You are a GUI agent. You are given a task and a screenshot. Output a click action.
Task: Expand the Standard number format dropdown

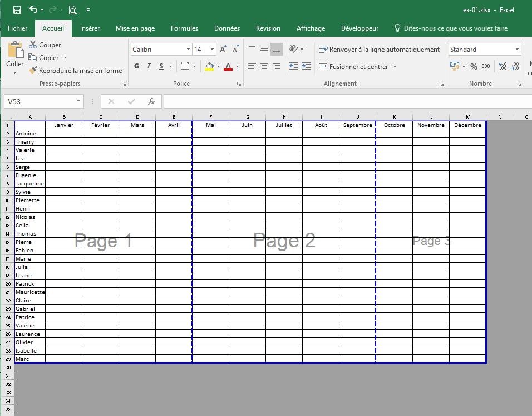[x=517, y=50]
